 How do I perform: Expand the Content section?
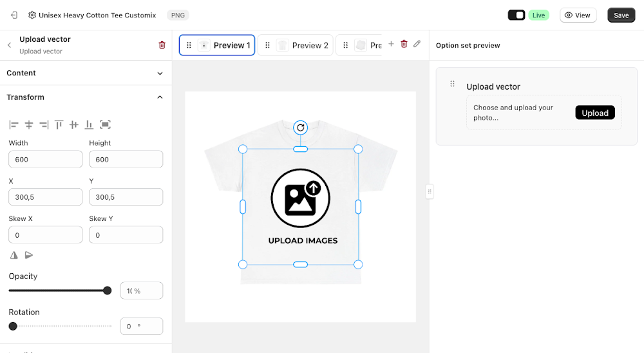(x=86, y=73)
